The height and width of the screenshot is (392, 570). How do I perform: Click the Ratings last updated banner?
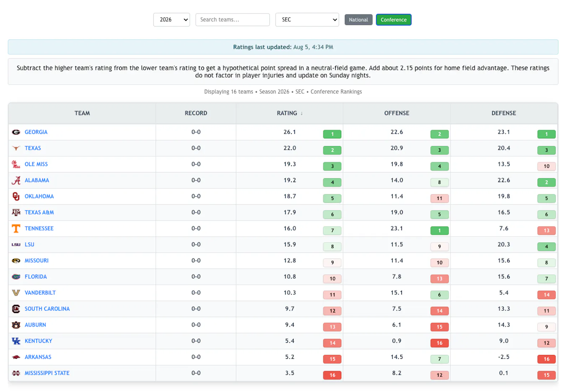pyautogui.click(x=283, y=47)
